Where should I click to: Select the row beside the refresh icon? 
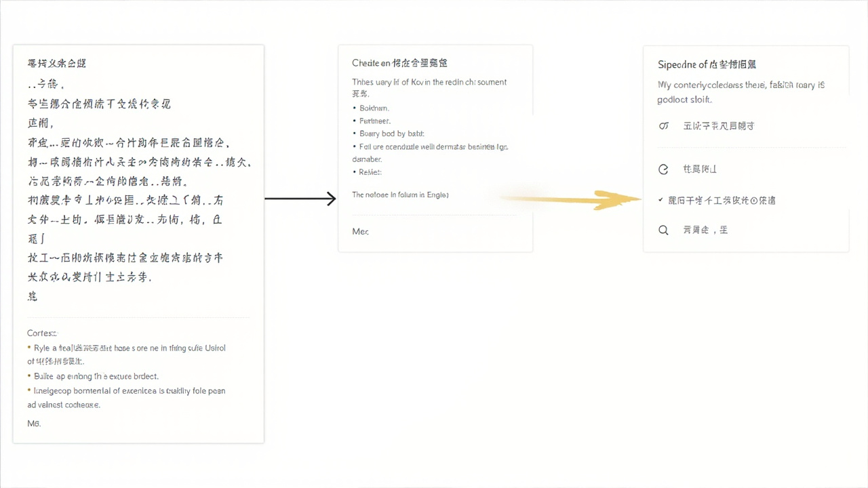pos(700,169)
